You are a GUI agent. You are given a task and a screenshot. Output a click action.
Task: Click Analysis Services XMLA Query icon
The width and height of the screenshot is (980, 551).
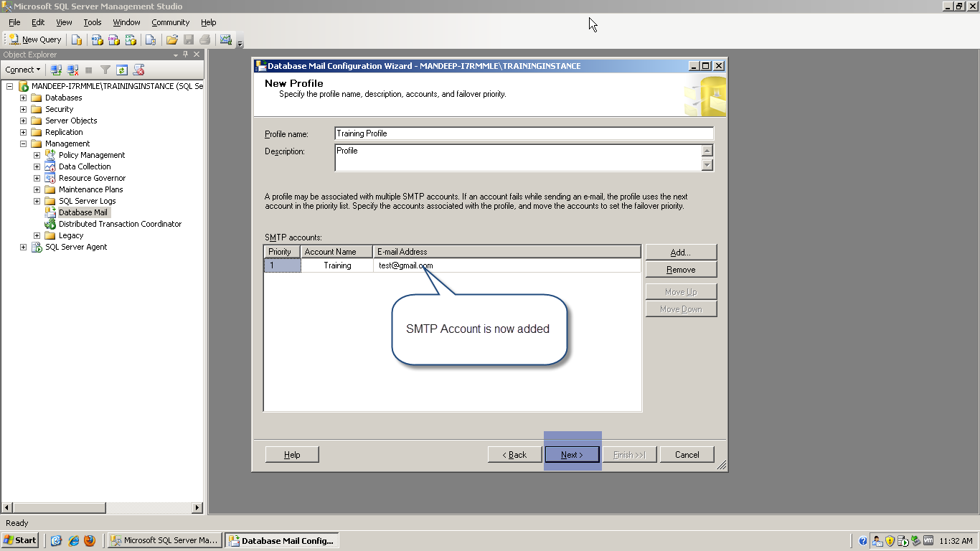129,39
